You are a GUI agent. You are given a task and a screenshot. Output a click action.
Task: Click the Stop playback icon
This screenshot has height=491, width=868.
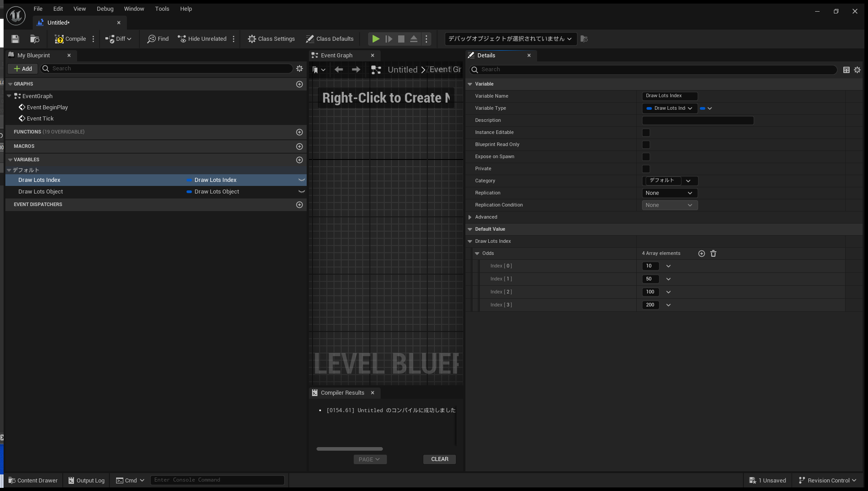coord(401,39)
